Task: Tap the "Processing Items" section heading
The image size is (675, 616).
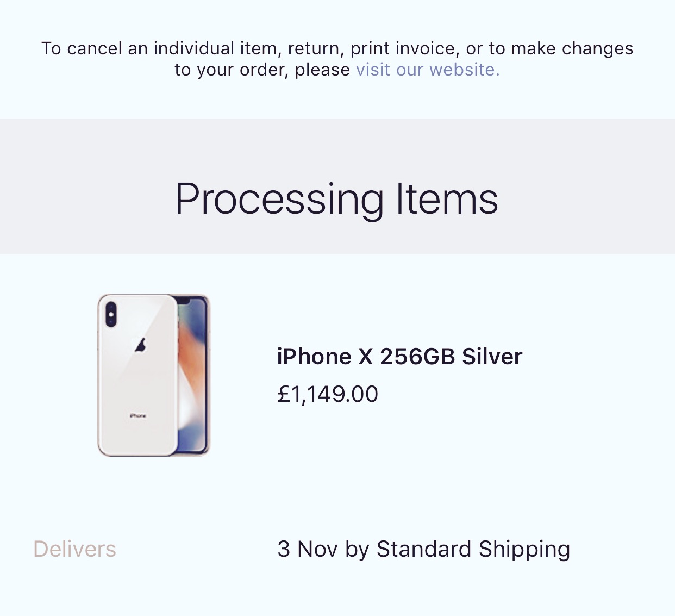Action: (x=337, y=200)
